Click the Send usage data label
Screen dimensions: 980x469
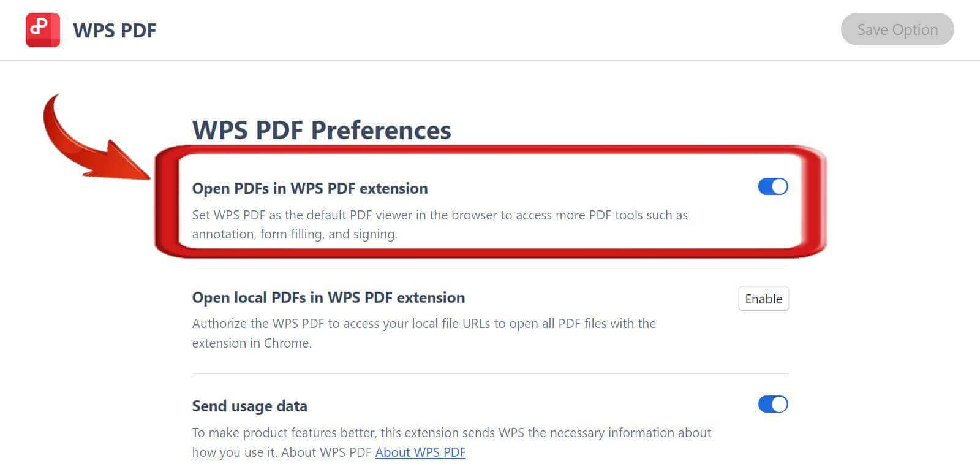(x=249, y=406)
